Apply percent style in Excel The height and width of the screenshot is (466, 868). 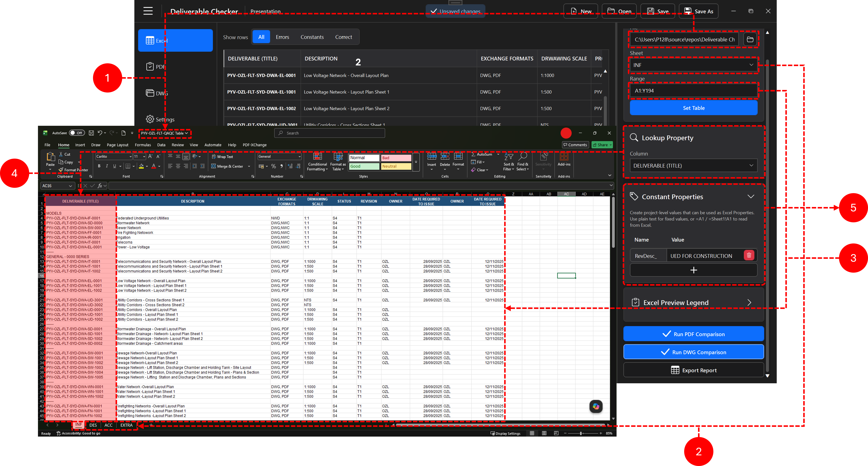click(274, 166)
